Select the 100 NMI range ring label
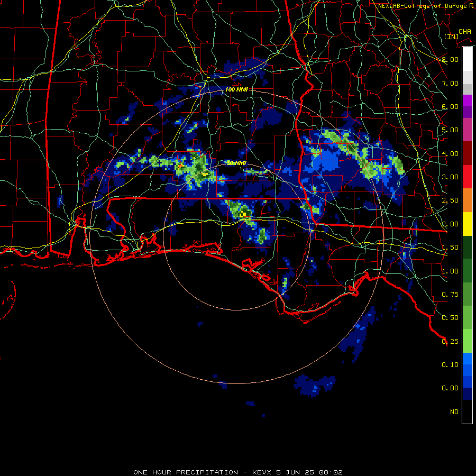 (x=236, y=89)
